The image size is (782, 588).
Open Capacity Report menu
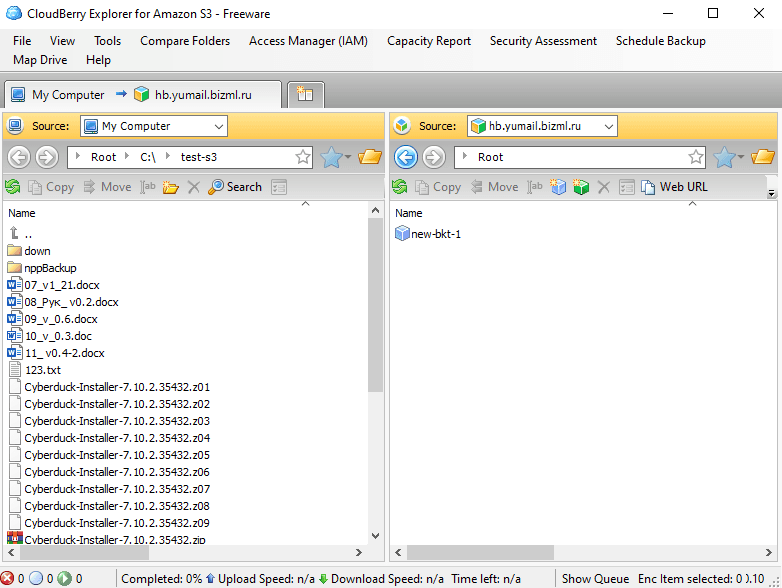[429, 41]
